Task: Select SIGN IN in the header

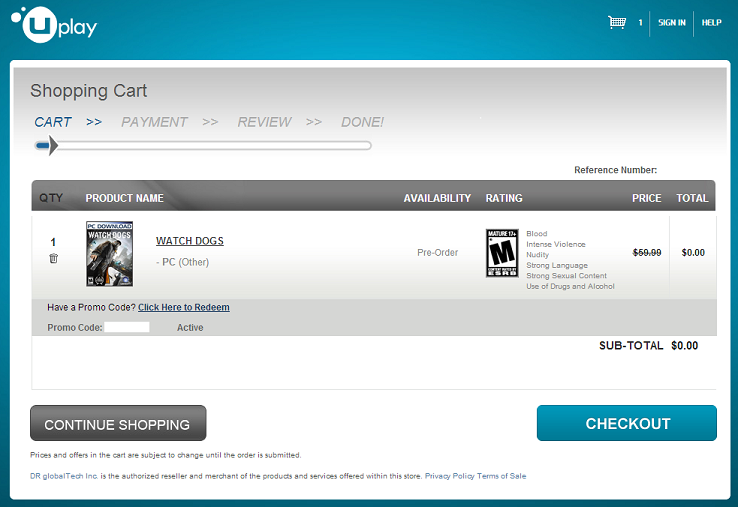Action: (x=672, y=23)
